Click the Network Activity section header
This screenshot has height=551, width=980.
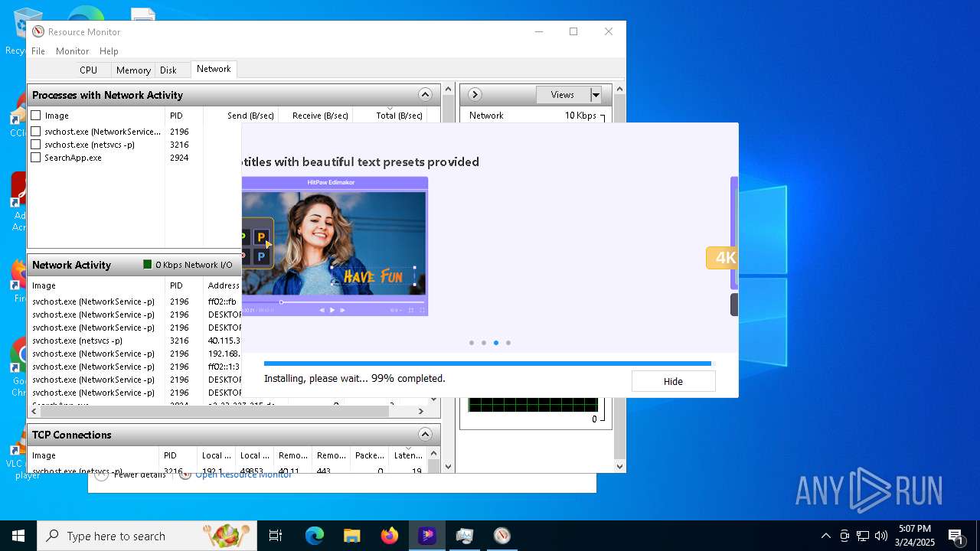tap(135, 265)
